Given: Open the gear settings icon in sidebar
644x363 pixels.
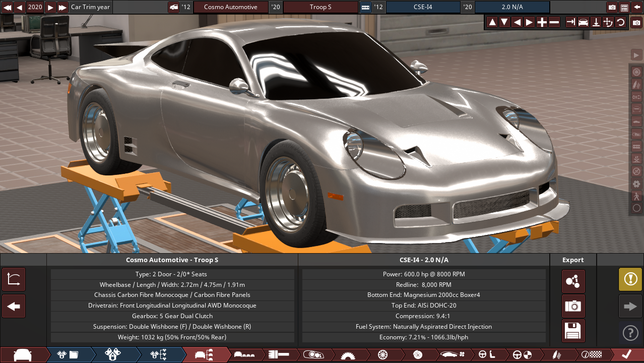Looking at the screenshot, I should 636,184.
